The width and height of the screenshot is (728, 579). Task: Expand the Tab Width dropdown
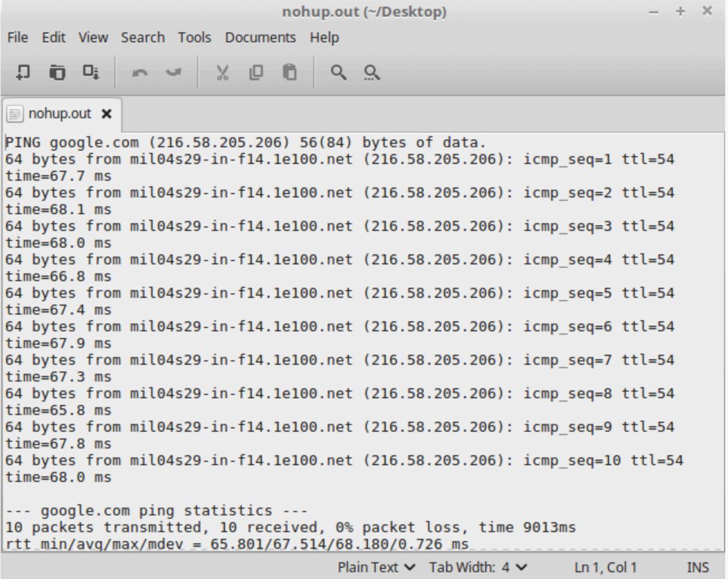coord(478,567)
